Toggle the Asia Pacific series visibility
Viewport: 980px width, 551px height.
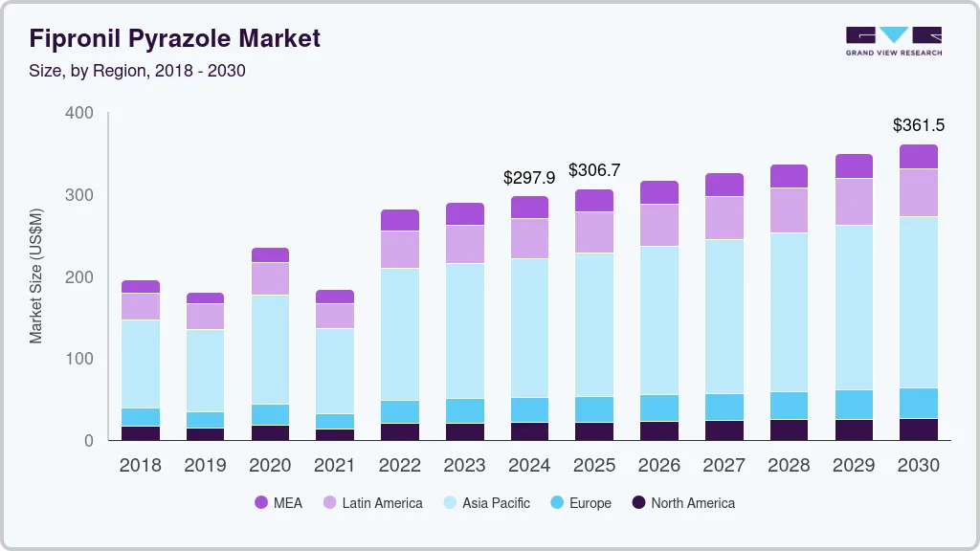(450, 503)
